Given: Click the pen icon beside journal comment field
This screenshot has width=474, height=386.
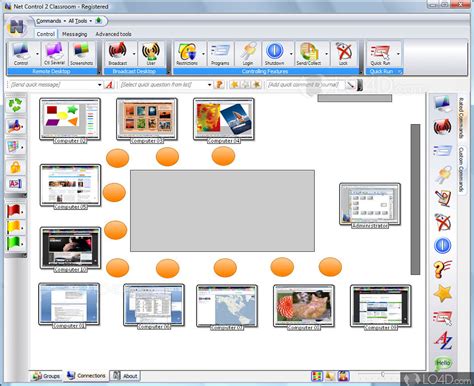Looking at the screenshot, I should click(x=350, y=85).
